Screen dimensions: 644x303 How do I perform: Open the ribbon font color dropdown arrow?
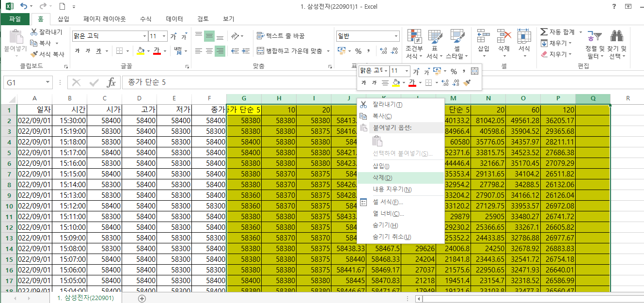coord(164,50)
